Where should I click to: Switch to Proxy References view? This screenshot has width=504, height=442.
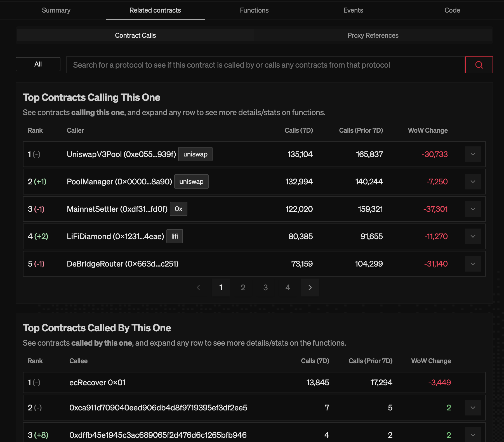373,35
